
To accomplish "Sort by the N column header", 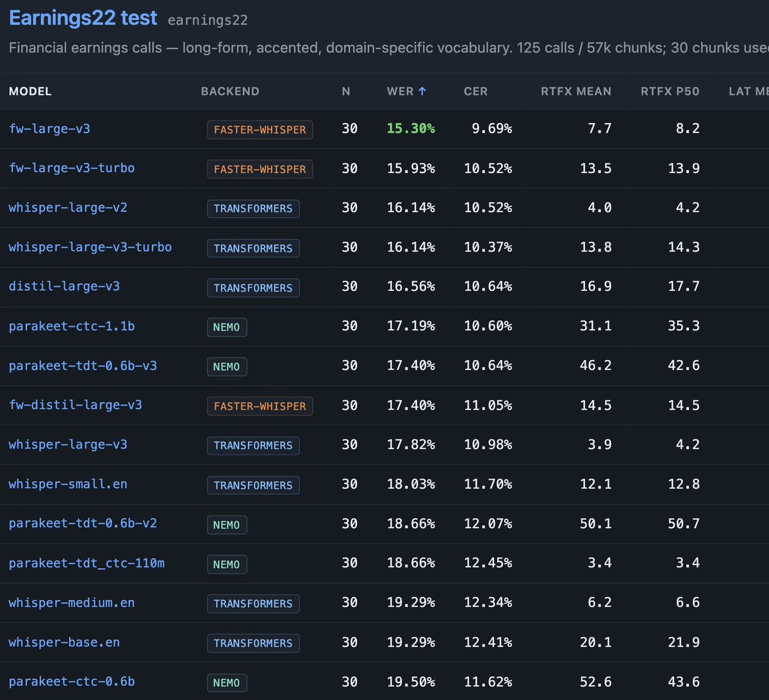I will coord(346,91).
